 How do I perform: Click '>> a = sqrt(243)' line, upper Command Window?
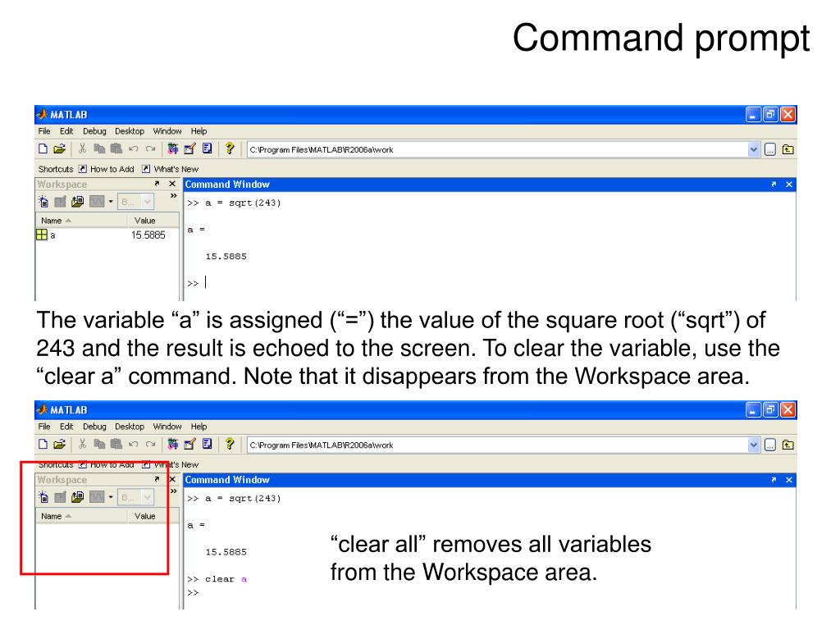(234, 203)
